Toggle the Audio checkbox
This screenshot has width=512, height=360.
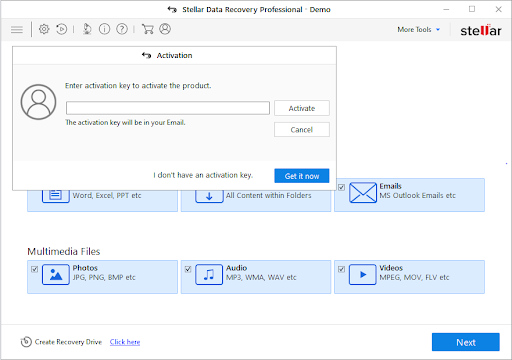coord(188,269)
